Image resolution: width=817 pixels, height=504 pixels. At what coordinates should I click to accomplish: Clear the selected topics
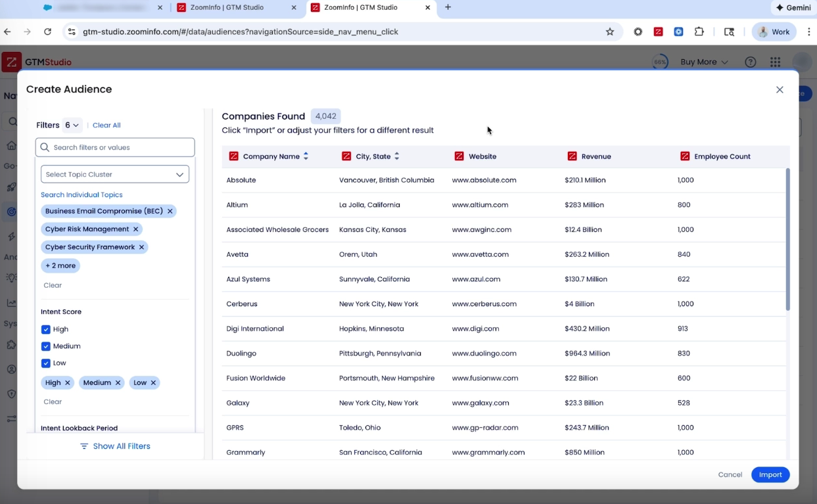point(53,285)
